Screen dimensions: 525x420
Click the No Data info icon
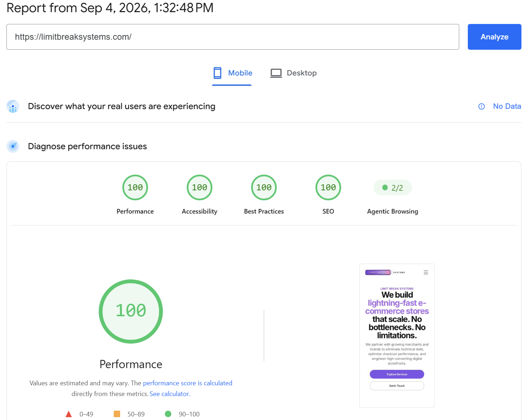[x=481, y=106]
